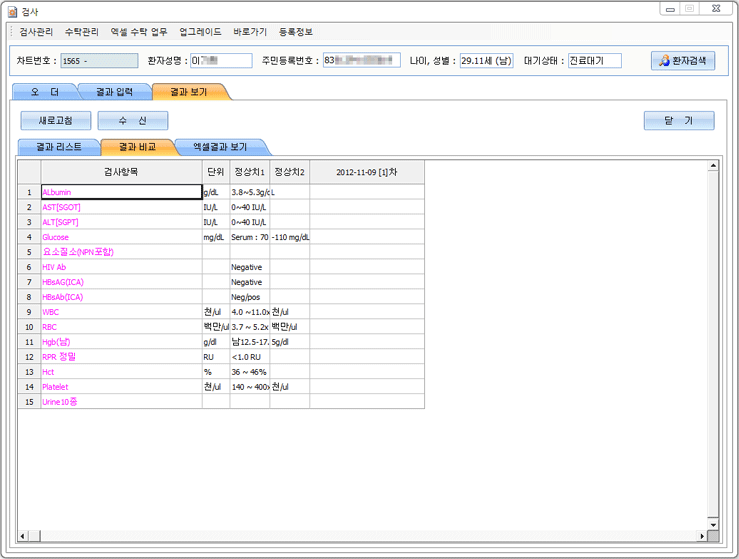Click the 닫기 close button
Viewport: 739px width, 559px height.
point(678,120)
